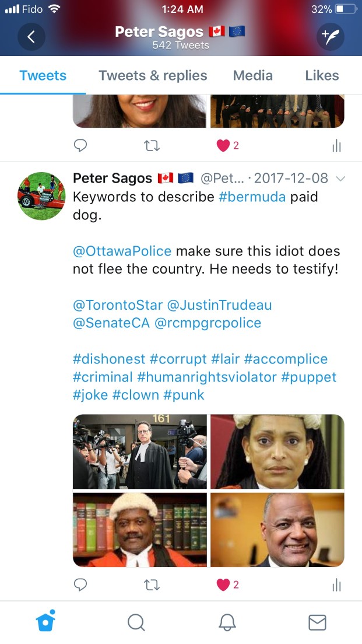362x644 pixels.
Task: Toggle like on the upper tweet heart
Action: [223, 145]
